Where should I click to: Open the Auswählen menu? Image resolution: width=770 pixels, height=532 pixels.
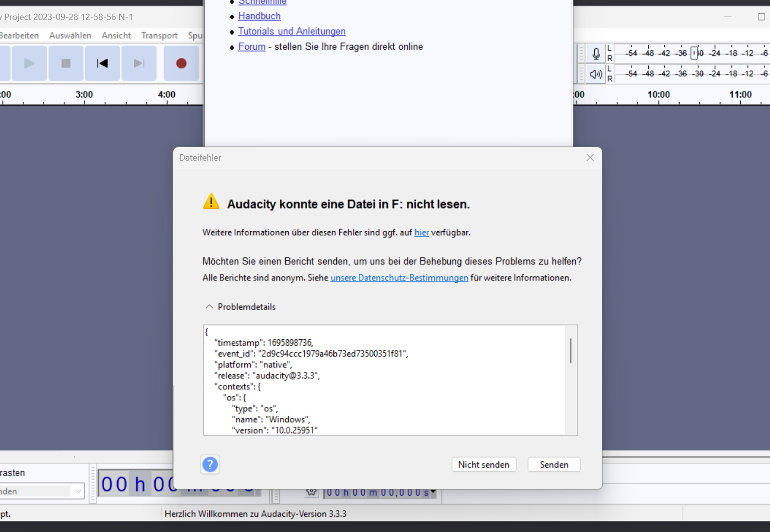click(70, 36)
